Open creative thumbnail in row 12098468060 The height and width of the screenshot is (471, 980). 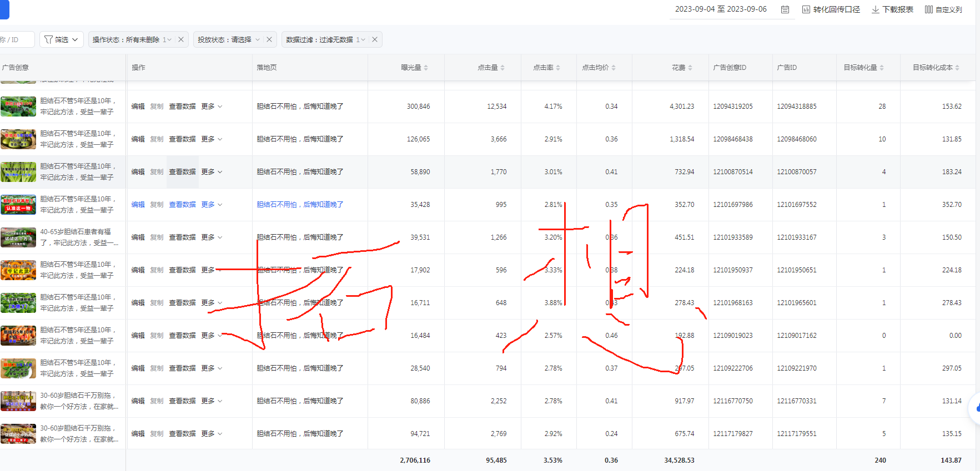point(18,139)
